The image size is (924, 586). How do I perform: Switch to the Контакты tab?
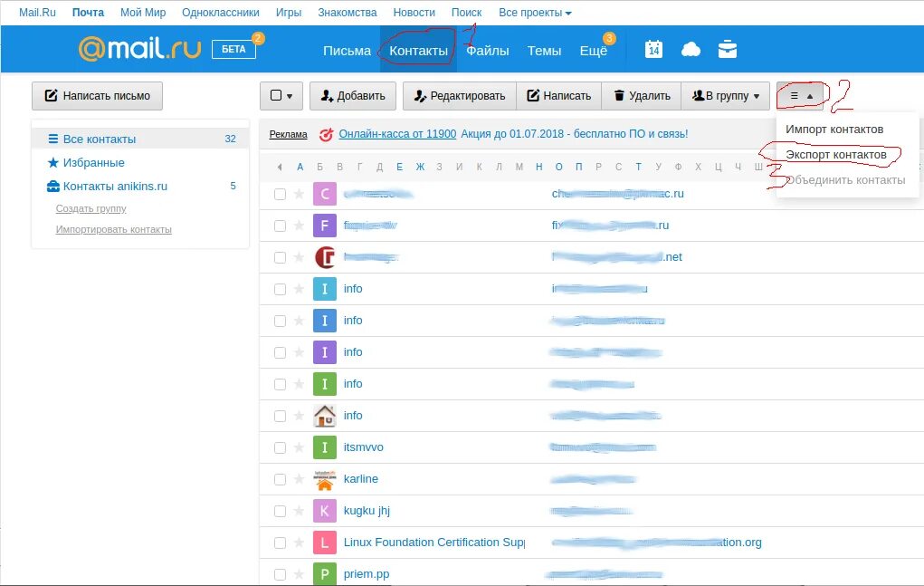tap(418, 51)
